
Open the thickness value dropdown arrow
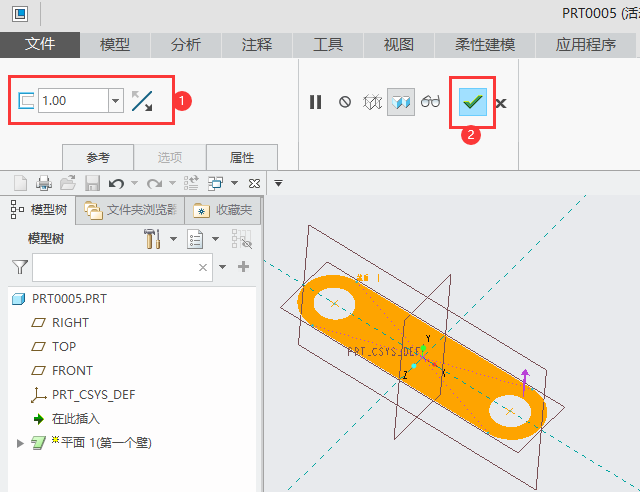115,101
